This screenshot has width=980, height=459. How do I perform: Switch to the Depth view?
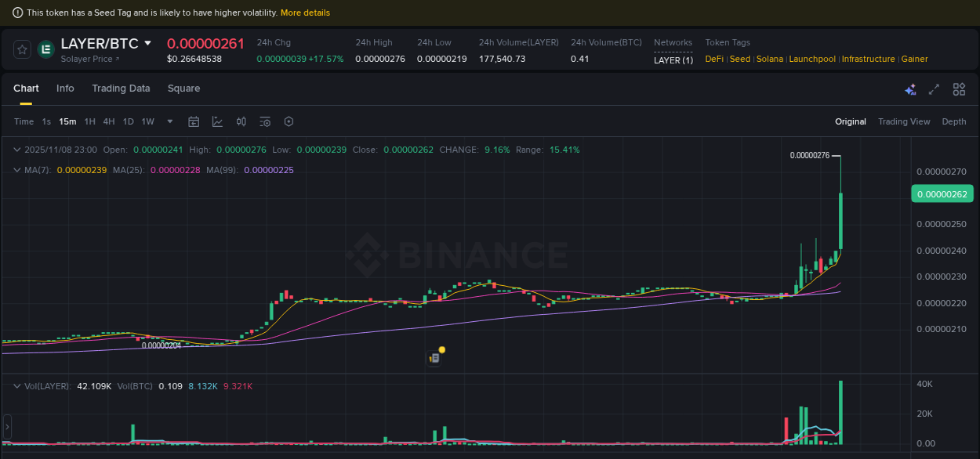click(954, 121)
